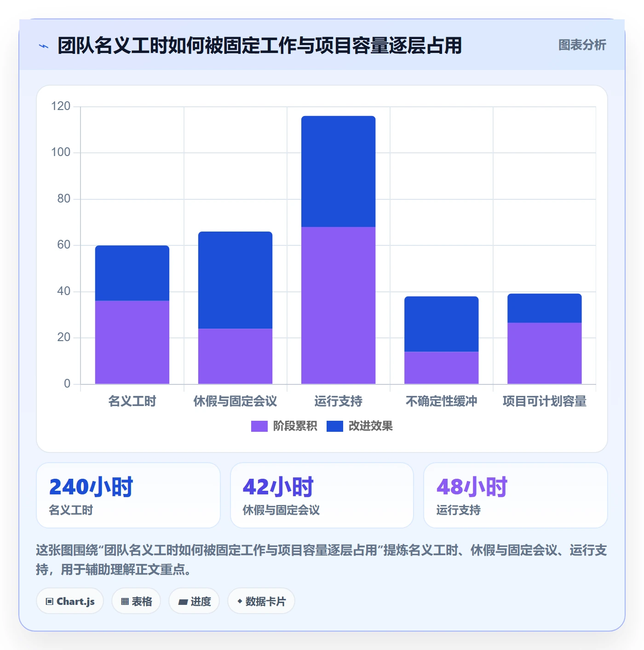644x650 pixels.
Task: Click the chart title 团队名义工时如何被固定工作
Action: [259, 46]
